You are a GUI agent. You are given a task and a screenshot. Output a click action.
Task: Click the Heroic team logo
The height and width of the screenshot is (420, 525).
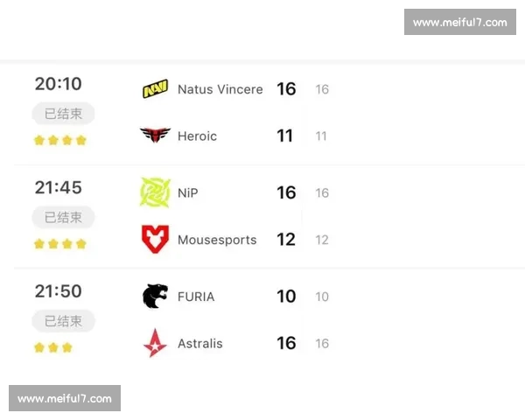[x=155, y=136]
